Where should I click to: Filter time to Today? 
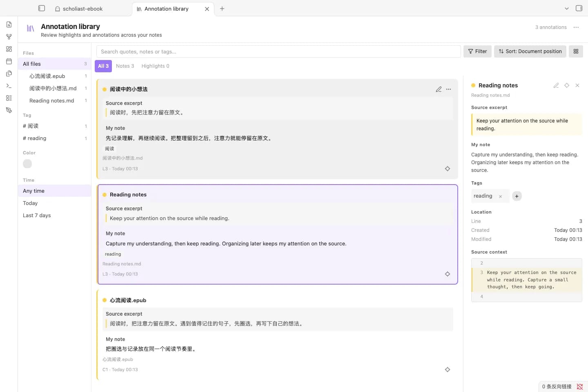pyautogui.click(x=54, y=203)
